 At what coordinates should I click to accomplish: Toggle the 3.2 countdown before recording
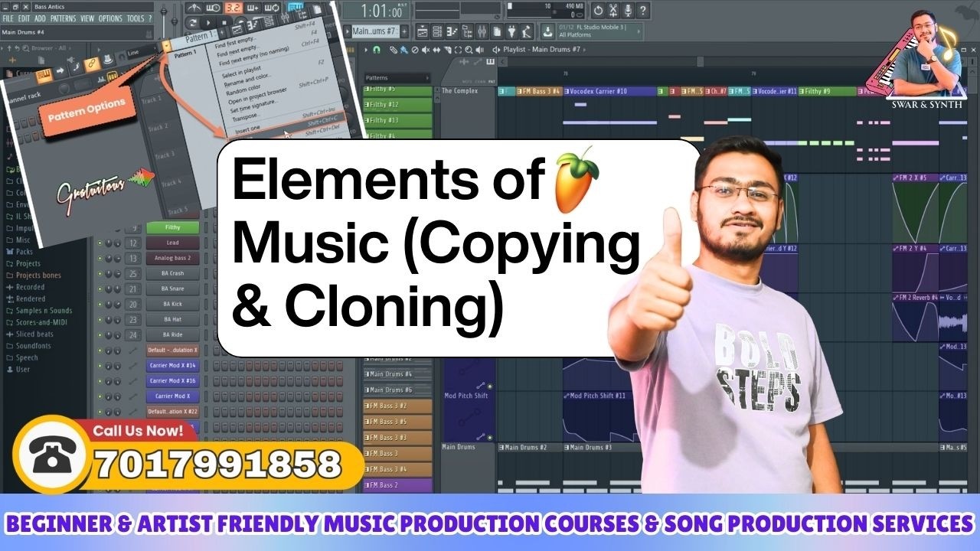coord(234,8)
